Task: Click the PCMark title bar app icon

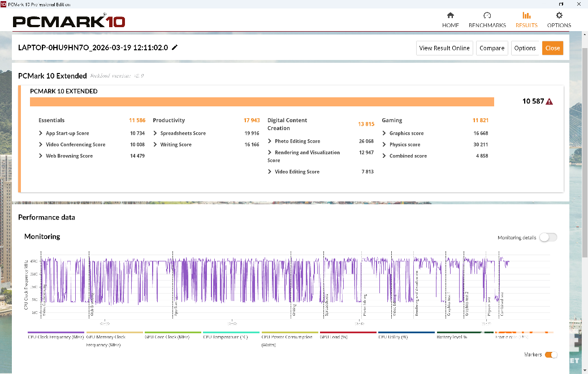Action: click(4, 4)
